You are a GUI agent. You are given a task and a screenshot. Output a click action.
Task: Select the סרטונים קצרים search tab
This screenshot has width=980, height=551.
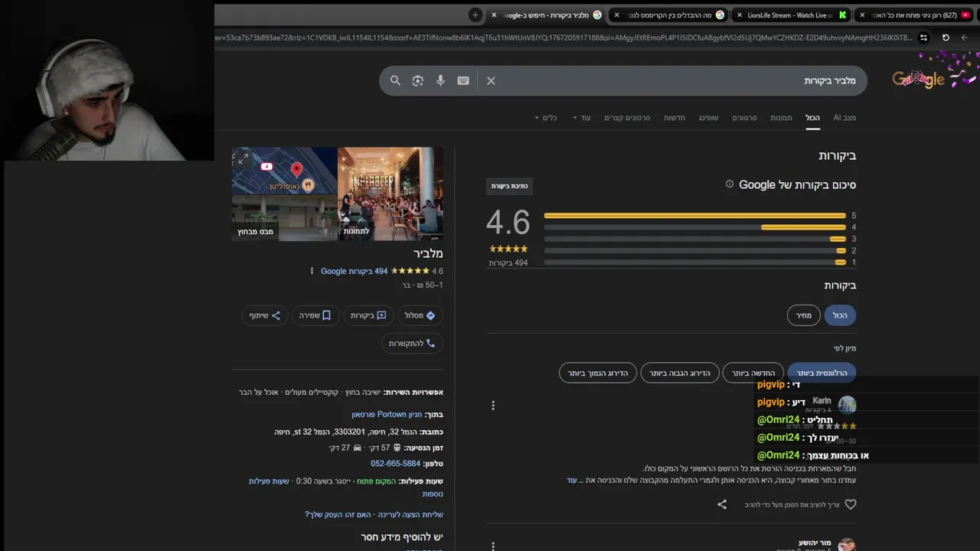click(x=627, y=118)
